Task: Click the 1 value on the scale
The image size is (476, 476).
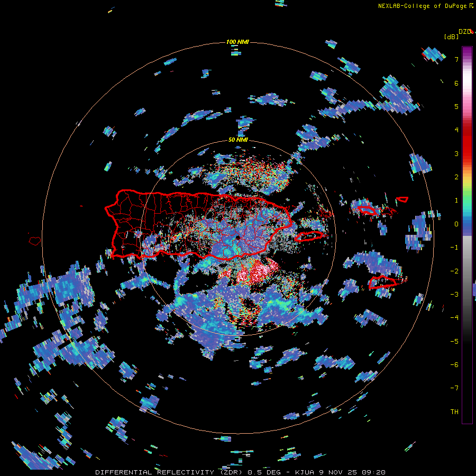Action: [456, 200]
